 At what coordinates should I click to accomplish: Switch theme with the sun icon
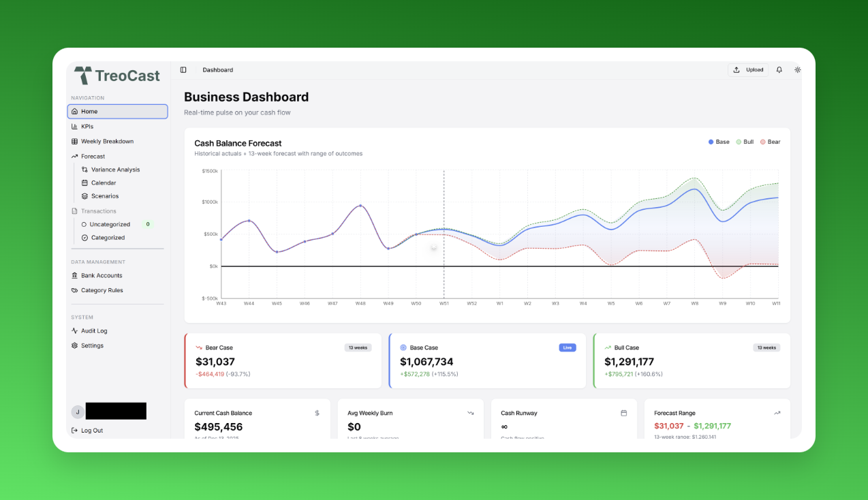pyautogui.click(x=798, y=70)
